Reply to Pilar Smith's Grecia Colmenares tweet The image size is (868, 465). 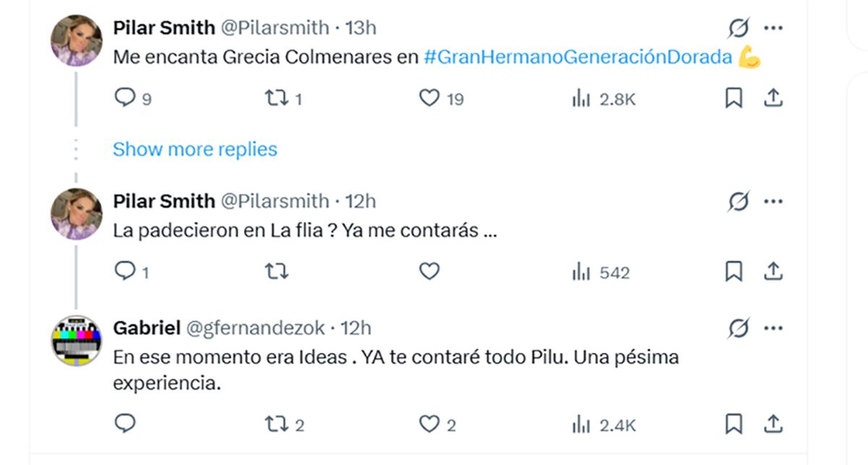125,98
